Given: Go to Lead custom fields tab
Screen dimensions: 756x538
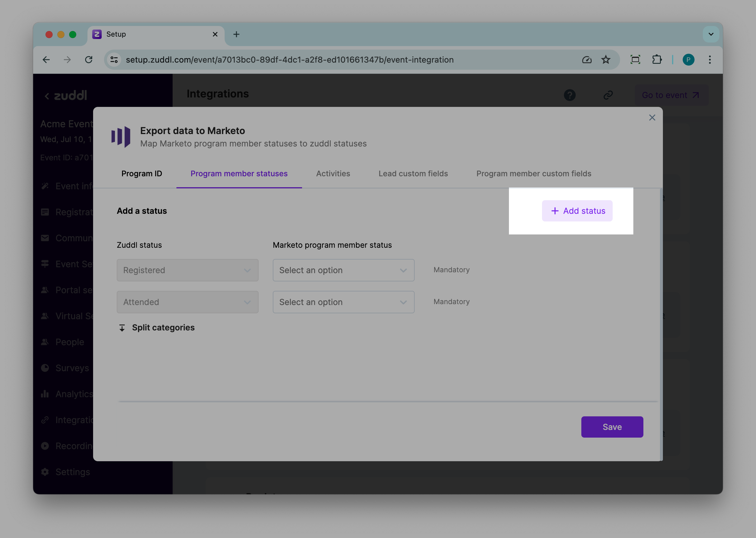Looking at the screenshot, I should 413,174.
